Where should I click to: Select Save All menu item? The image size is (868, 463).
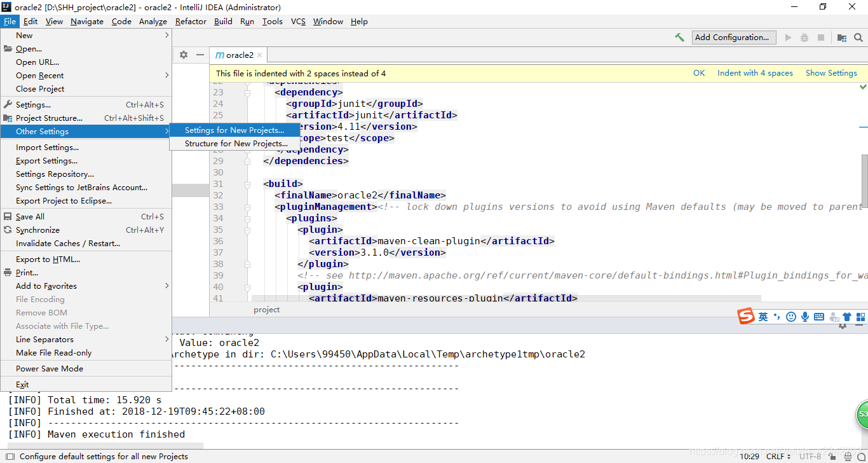tap(86, 216)
